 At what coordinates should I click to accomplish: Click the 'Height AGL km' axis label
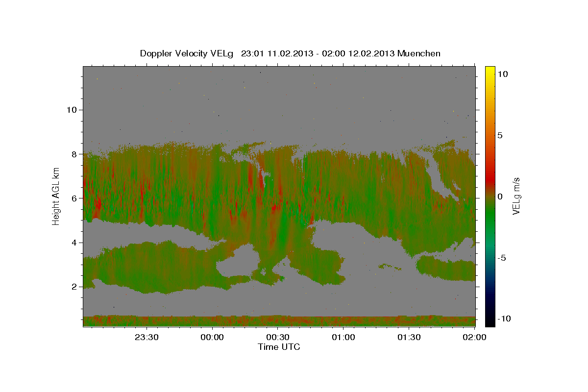[x=56, y=196]
